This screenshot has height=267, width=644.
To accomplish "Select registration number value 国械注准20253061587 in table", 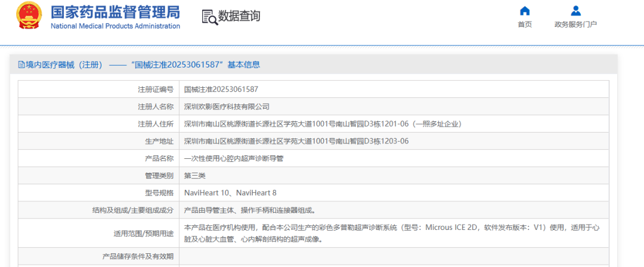I will coord(221,89).
